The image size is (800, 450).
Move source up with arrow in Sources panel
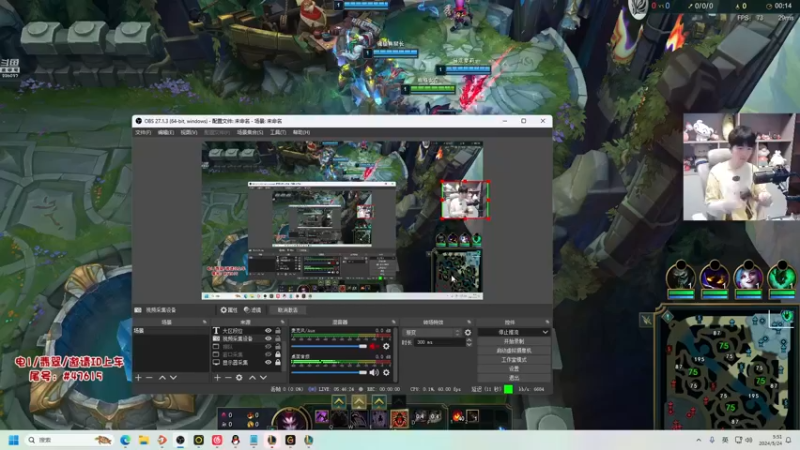click(x=252, y=378)
